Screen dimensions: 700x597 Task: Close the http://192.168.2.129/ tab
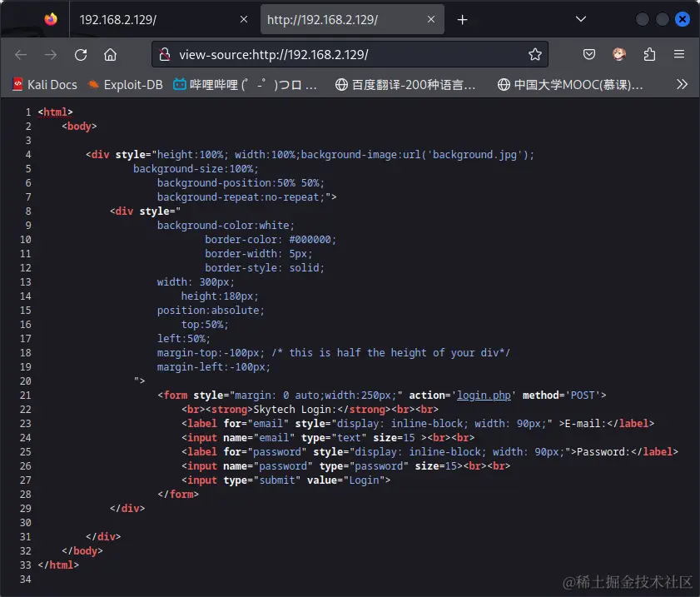click(x=431, y=19)
